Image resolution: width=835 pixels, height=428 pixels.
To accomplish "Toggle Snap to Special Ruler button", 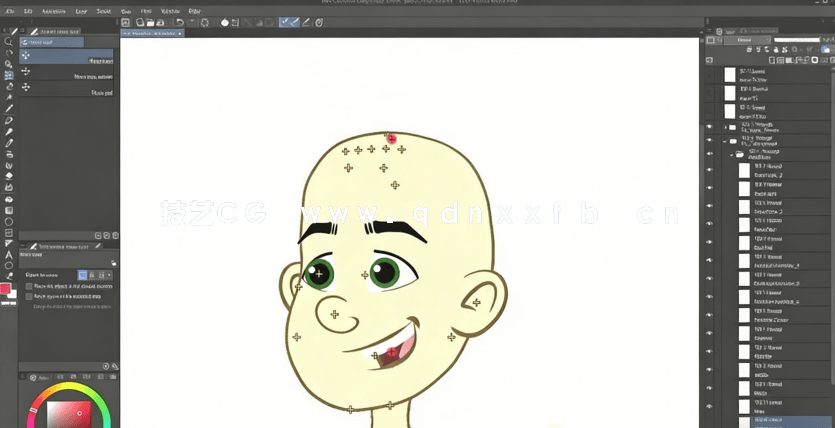I will tap(295, 22).
